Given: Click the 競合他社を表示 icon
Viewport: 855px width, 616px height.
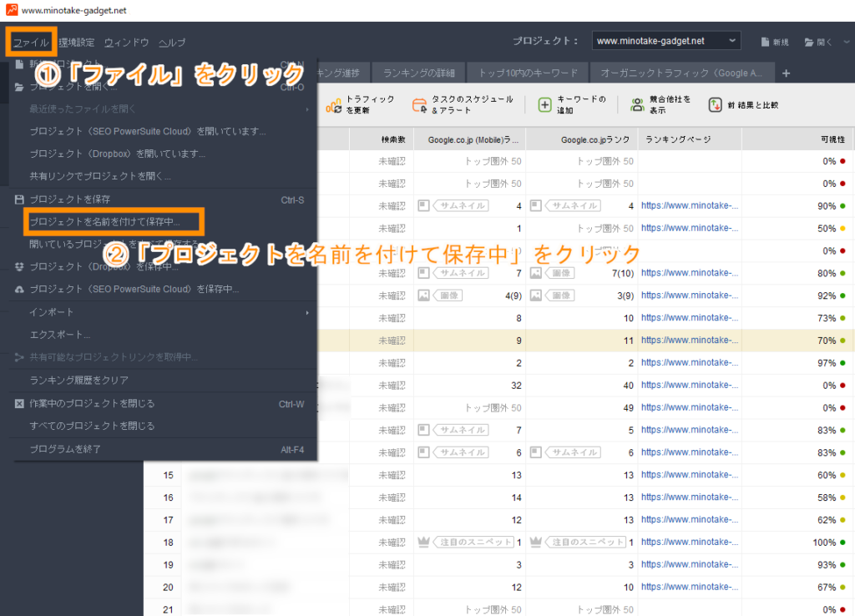Looking at the screenshot, I should 637,104.
